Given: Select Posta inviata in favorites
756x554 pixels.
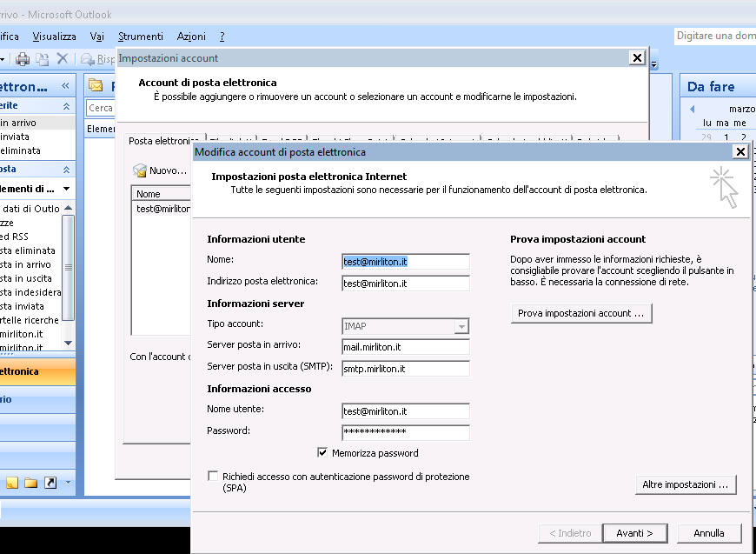Looking at the screenshot, I should click(37, 137).
